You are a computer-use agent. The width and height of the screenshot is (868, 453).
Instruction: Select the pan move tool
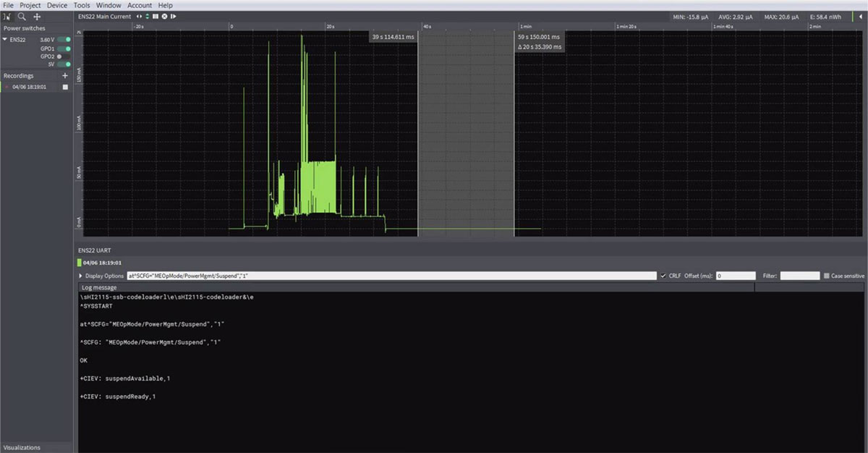pyautogui.click(x=37, y=16)
